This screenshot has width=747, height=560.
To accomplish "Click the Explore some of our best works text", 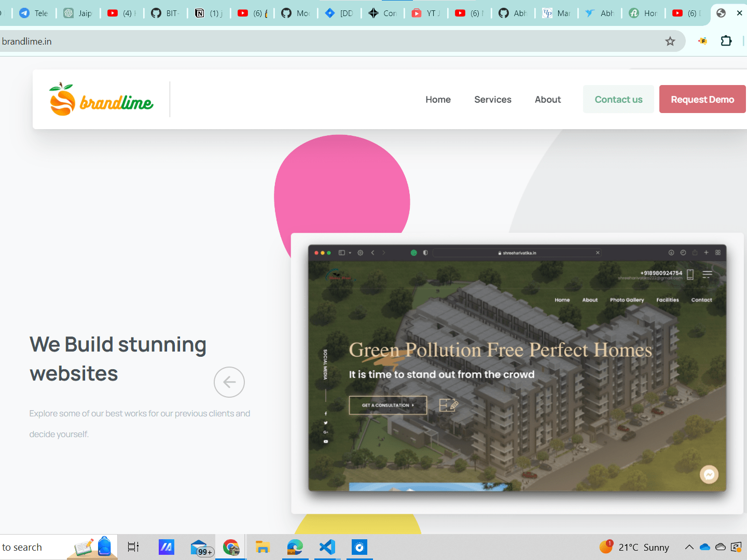I will (x=140, y=424).
